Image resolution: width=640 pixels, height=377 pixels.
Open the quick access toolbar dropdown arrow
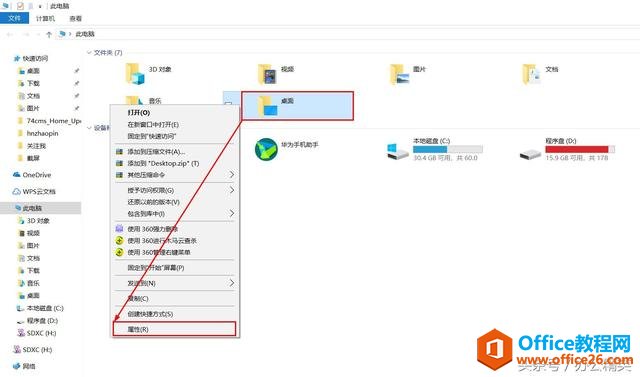tap(40, 7)
